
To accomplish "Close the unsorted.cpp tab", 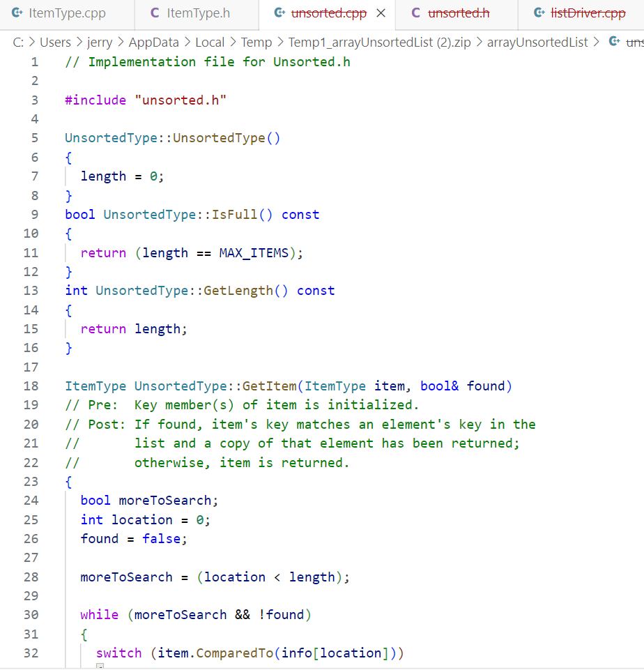I will pyautogui.click(x=380, y=12).
